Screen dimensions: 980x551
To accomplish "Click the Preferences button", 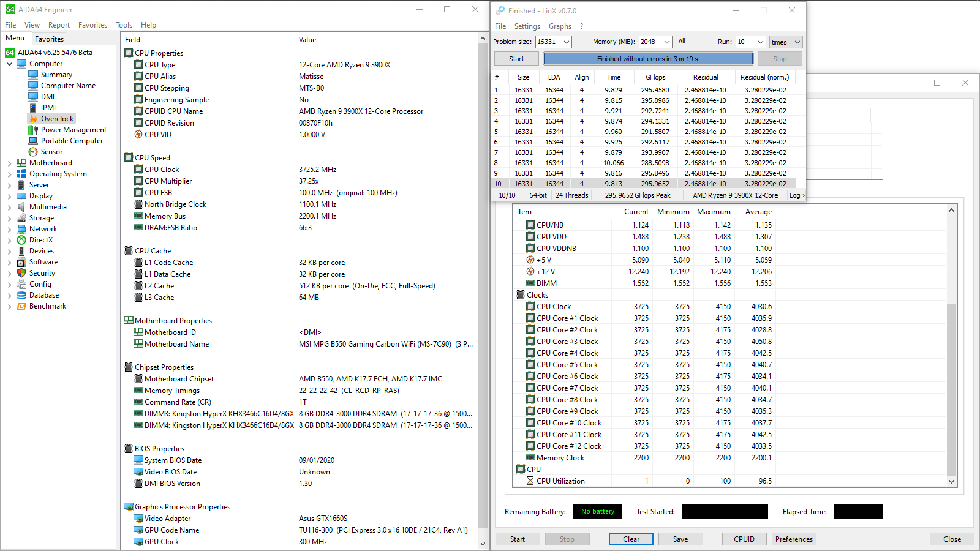I will 794,539.
